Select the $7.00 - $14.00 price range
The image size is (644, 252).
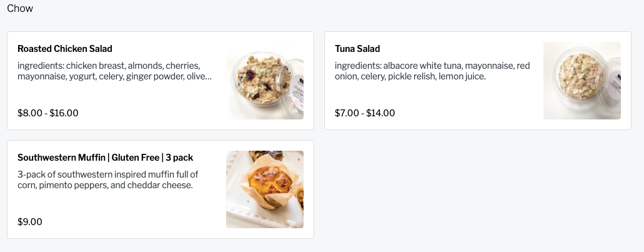coord(365,113)
